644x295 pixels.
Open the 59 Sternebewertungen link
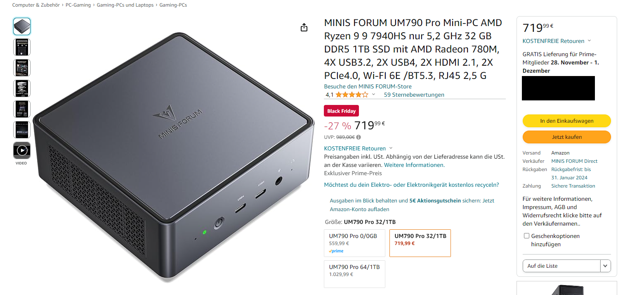414,95
